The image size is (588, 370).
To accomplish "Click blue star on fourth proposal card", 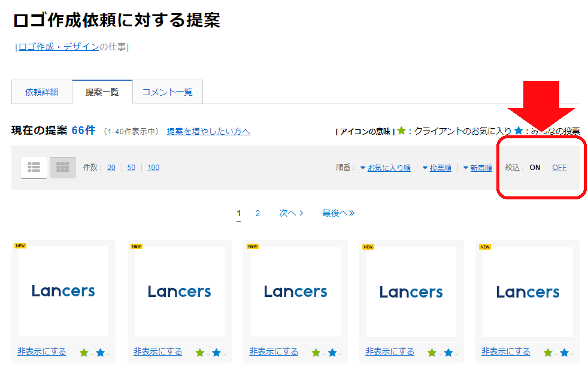I will pos(448,353).
